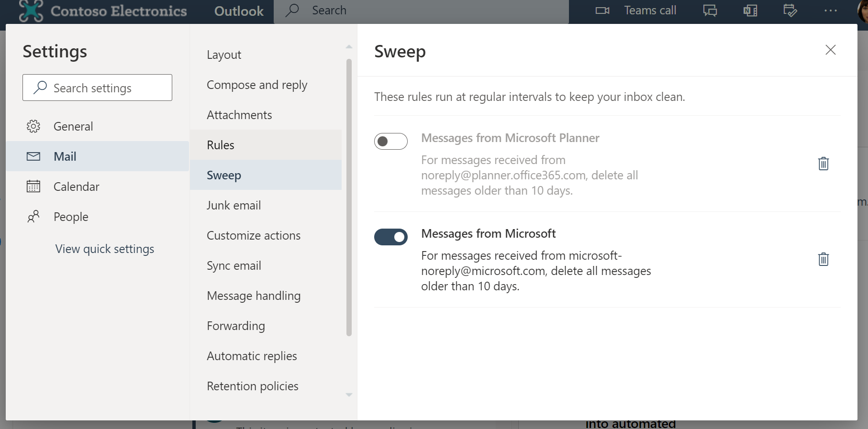Click the 'Messages from Microsoft' rule title
Image resolution: width=868 pixels, height=429 pixels.
tap(489, 233)
